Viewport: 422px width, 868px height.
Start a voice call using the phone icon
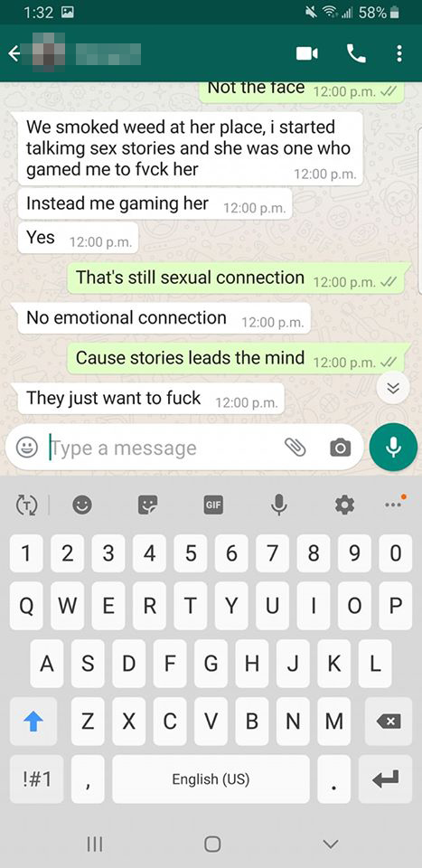(356, 53)
